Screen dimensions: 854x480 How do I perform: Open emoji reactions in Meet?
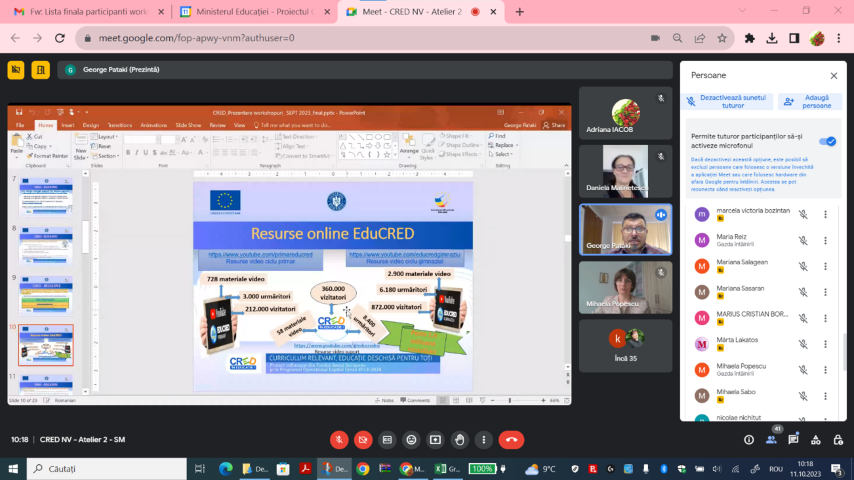[411, 439]
